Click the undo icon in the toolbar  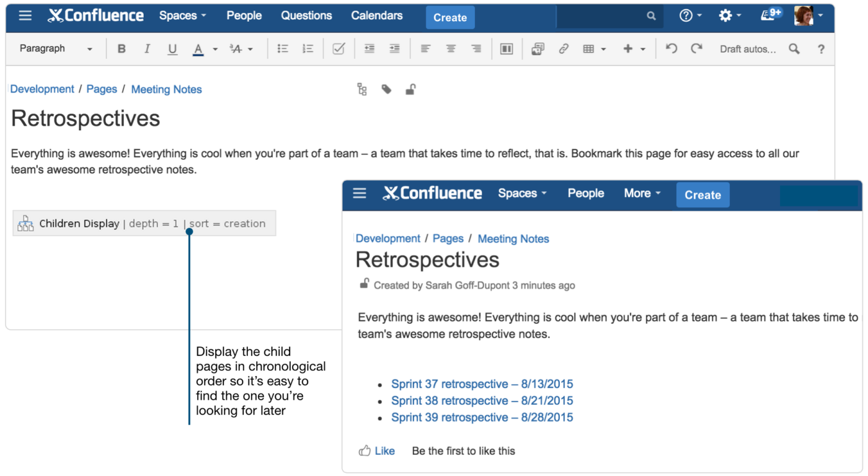[671, 48]
